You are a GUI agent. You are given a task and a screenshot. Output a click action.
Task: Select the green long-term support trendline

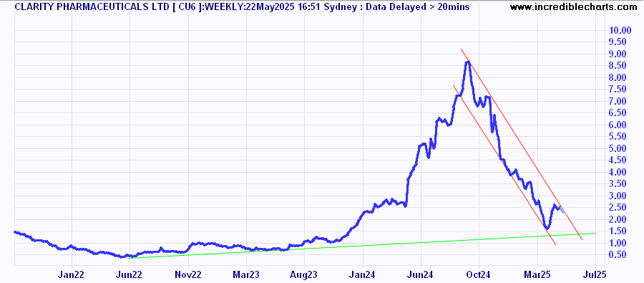click(361, 246)
